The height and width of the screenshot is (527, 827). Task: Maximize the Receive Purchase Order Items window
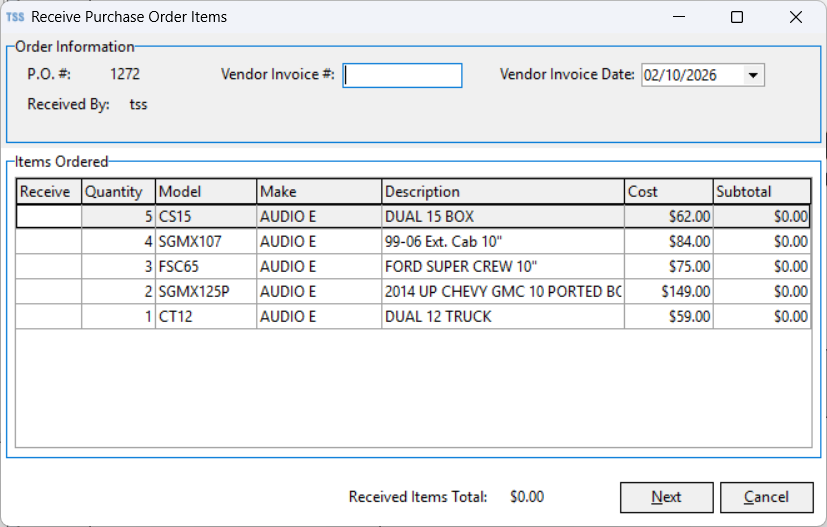[737, 17]
